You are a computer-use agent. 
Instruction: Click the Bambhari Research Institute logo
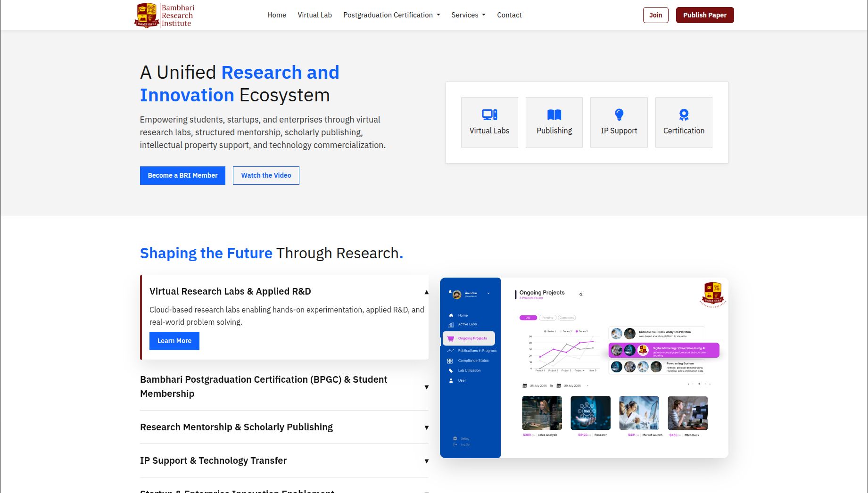[164, 15]
